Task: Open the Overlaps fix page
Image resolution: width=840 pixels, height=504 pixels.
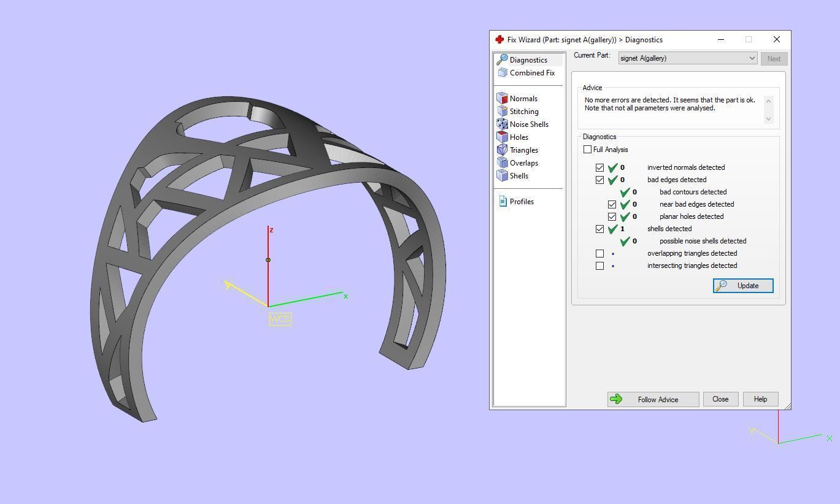Action: pyautogui.click(x=523, y=162)
